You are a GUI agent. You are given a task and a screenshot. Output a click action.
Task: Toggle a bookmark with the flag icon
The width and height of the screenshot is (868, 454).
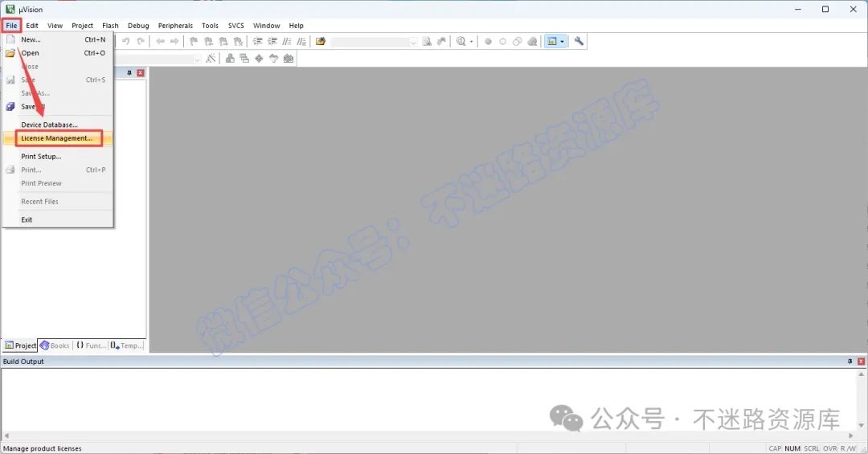coord(194,42)
